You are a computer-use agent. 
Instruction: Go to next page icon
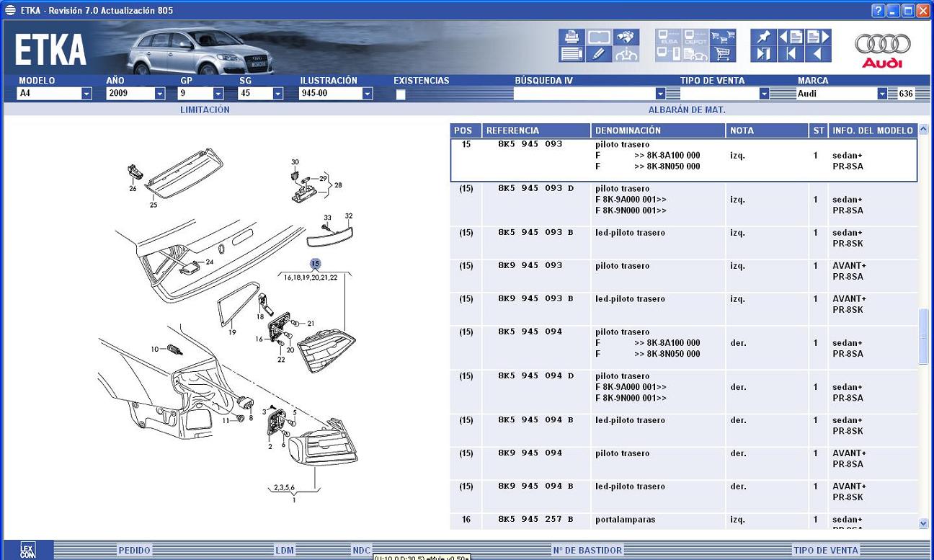point(818,37)
